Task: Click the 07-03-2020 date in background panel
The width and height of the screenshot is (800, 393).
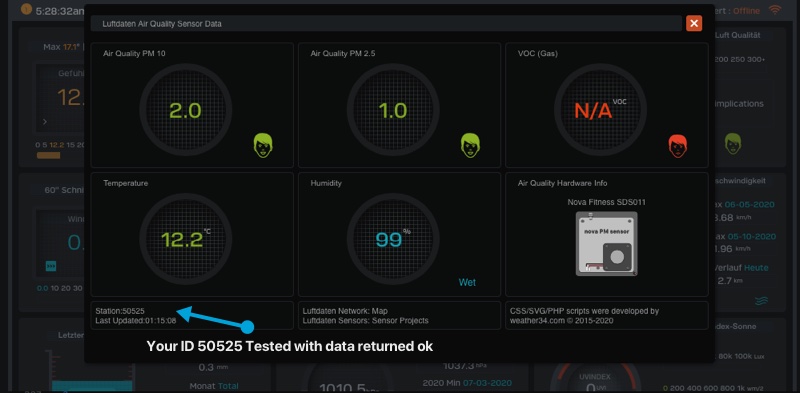Action: tap(486, 383)
